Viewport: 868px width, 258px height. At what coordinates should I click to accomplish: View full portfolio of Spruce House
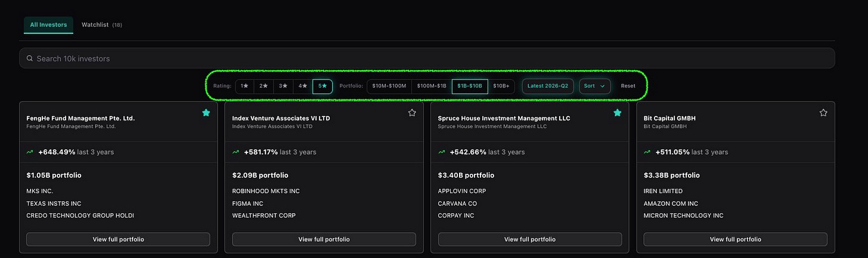tap(529, 239)
